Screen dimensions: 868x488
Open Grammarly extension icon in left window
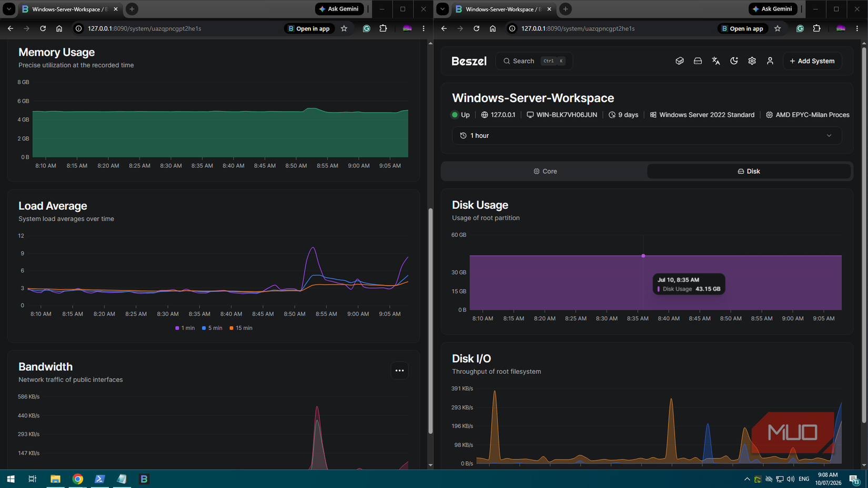[x=367, y=28]
